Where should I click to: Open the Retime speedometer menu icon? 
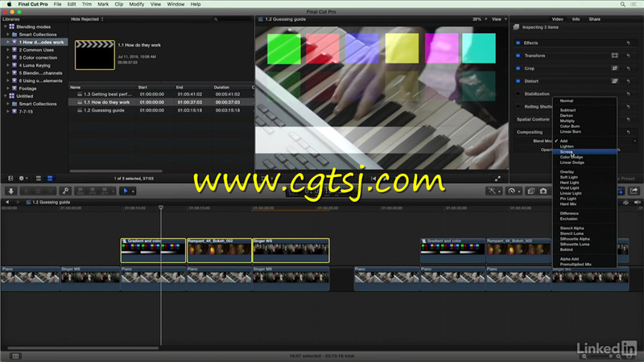pyautogui.click(x=512, y=191)
